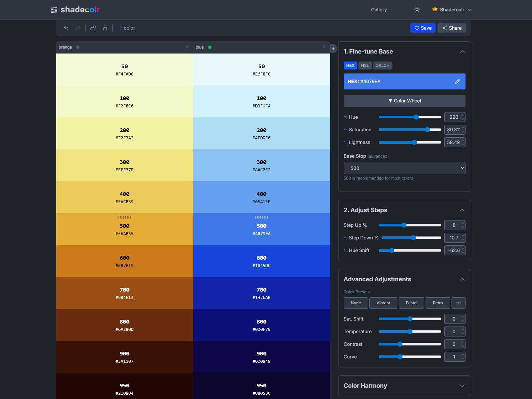Click the locked padlock icon in the toolbar
Viewport: 532px width, 399px height.
click(105, 28)
